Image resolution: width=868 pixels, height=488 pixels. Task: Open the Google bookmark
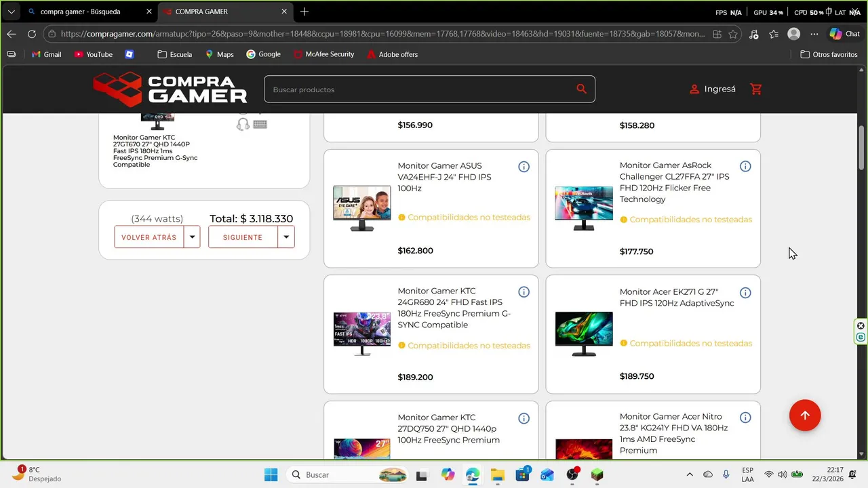(x=263, y=54)
